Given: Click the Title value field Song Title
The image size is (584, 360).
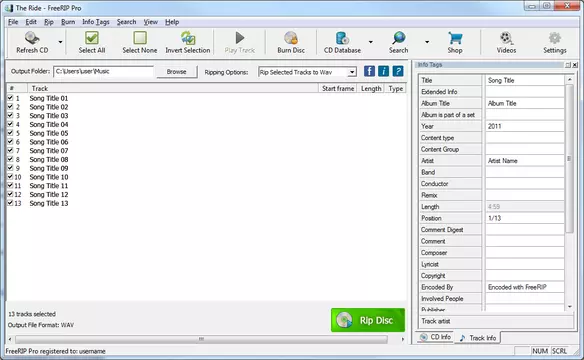Looking at the screenshot, I should 524,80.
